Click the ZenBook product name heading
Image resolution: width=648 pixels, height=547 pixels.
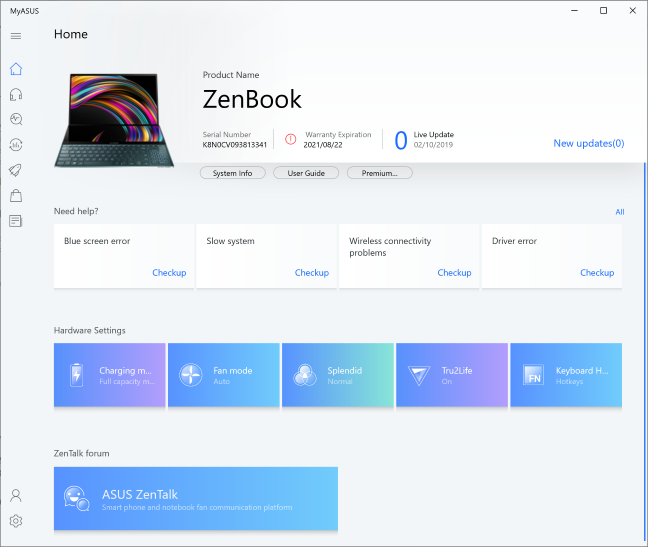(x=252, y=100)
